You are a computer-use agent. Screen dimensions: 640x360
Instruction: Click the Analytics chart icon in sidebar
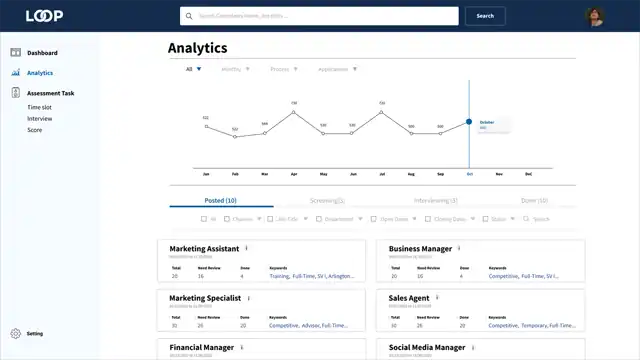[16, 73]
